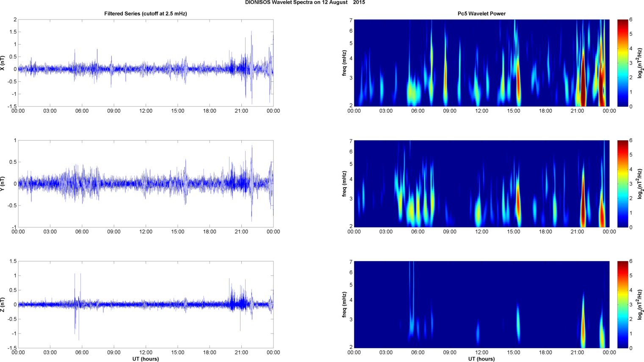Click the Y component Pc5 wavelet spectrogram
The height and width of the screenshot is (362, 644).
(x=481, y=184)
